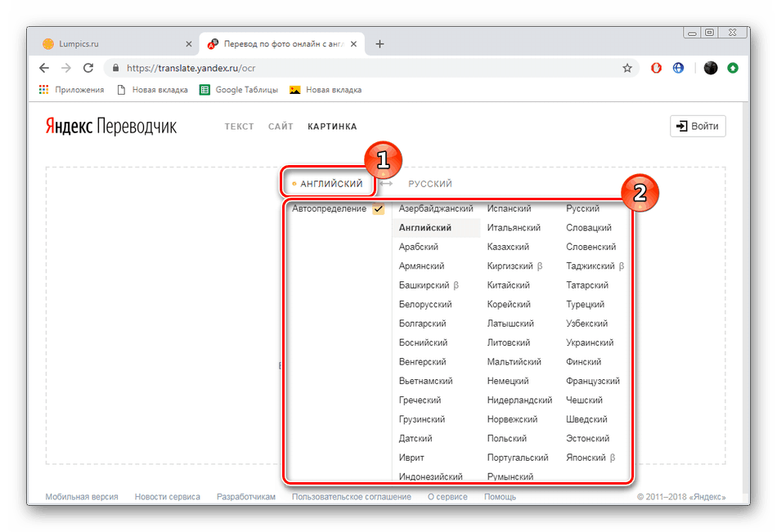The width and height of the screenshot is (777, 532).
Task: Click the browser forward arrow
Action: coord(66,68)
